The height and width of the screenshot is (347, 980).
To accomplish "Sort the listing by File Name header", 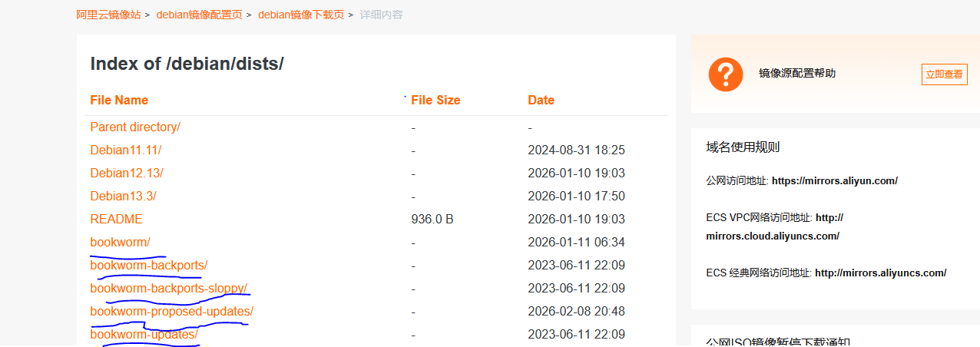I will tap(119, 100).
